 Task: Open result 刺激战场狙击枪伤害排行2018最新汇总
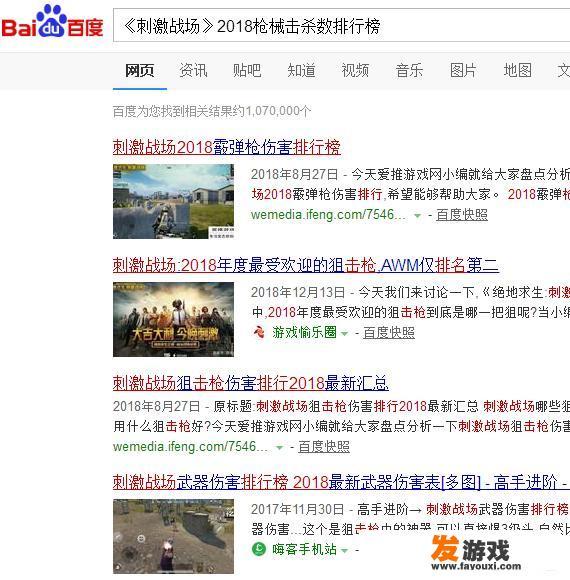tap(251, 382)
